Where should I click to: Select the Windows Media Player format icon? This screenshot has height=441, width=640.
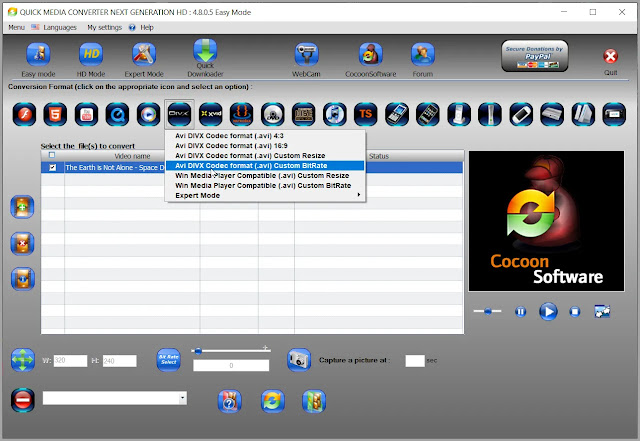(x=149, y=114)
